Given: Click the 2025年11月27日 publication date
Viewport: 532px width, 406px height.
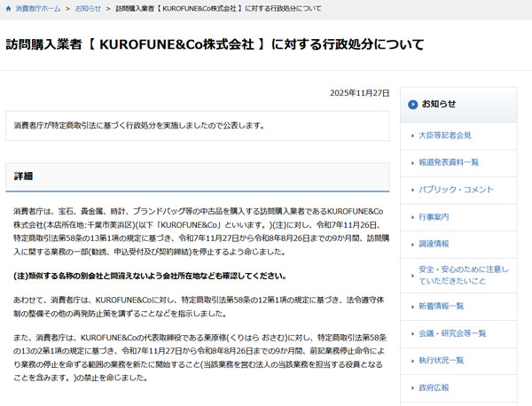Looking at the screenshot, I should tap(359, 93).
